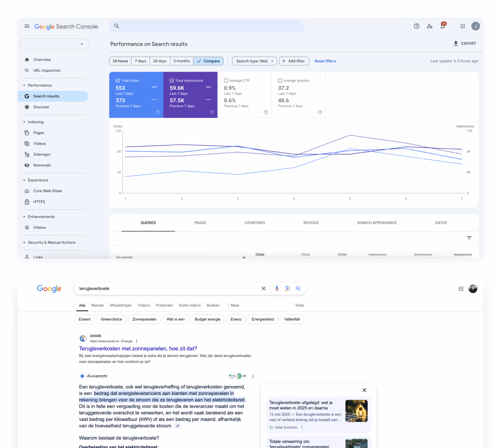
Task: Select the 28 days date range
Action: point(160,61)
